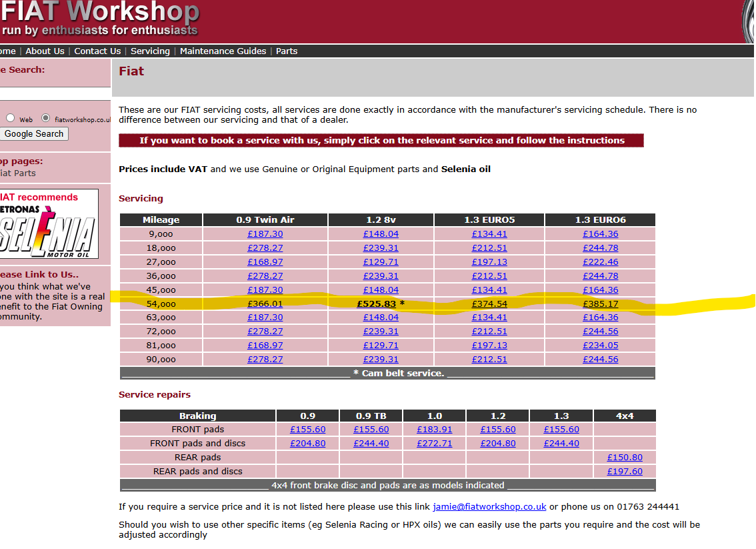Open FRONT pads price for 1.3 engine

(561, 430)
